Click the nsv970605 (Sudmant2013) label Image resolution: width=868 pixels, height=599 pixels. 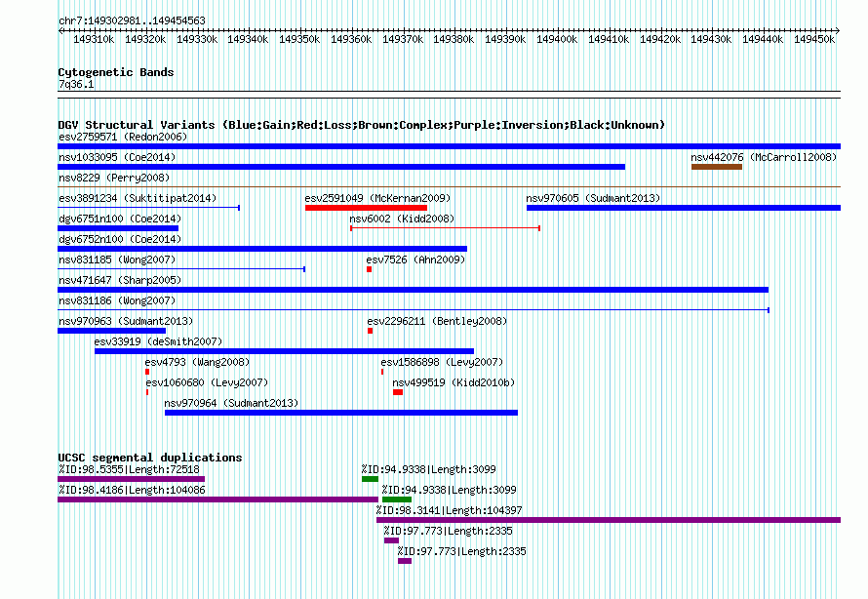[x=593, y=198]
